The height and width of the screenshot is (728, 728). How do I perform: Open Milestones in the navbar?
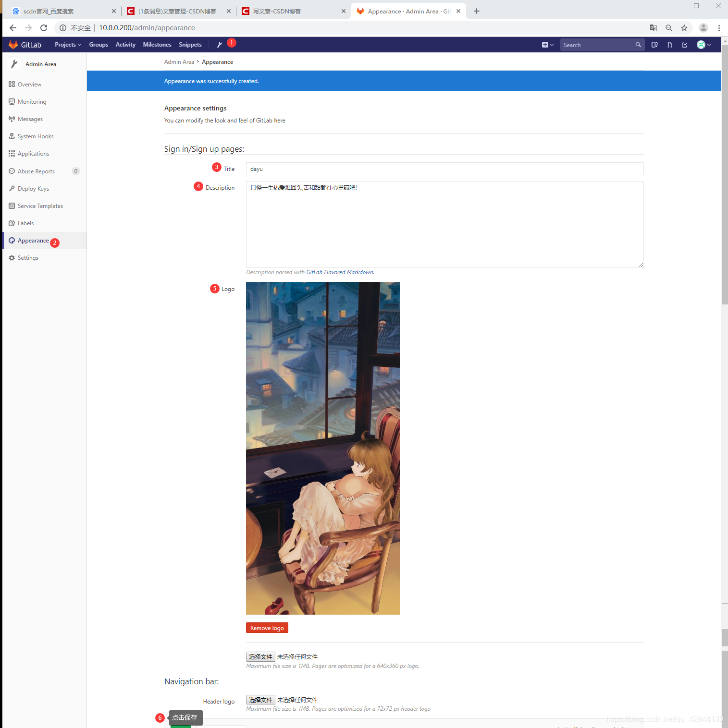157,45
